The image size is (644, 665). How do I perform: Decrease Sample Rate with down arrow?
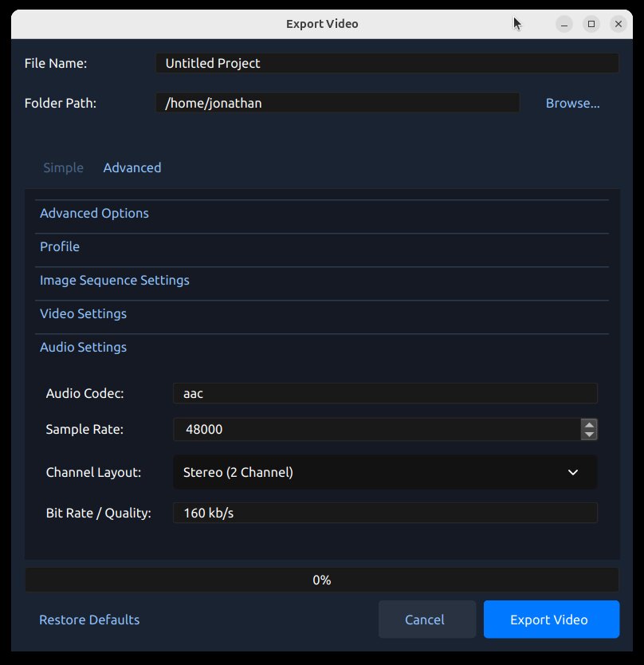589,435
